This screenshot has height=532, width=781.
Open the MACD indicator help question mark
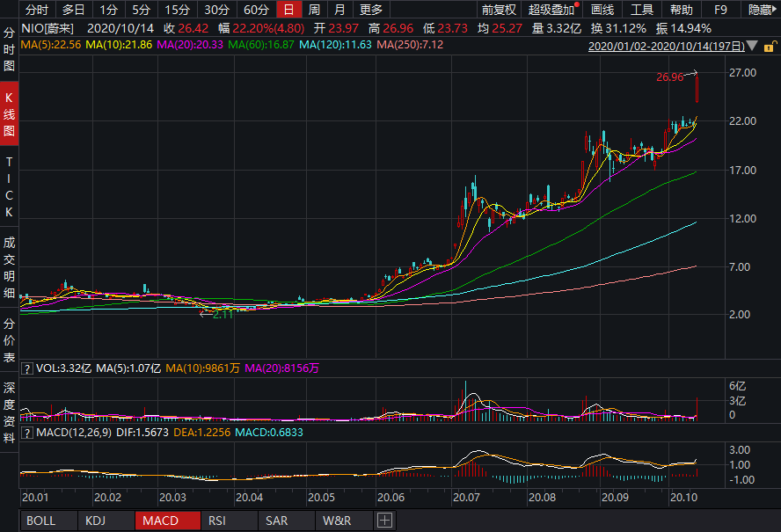pos(27,431)
